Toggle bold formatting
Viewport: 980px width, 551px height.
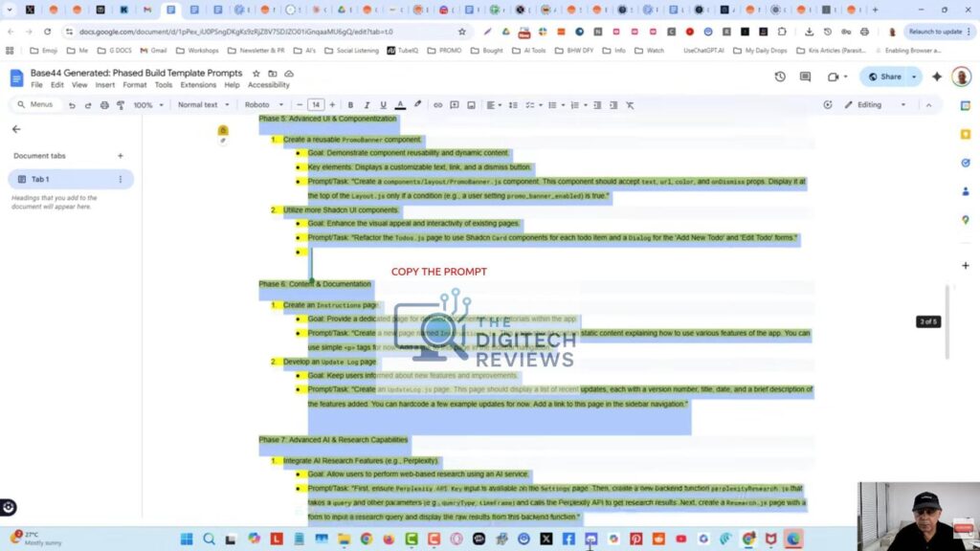click(x=350, y=105)
